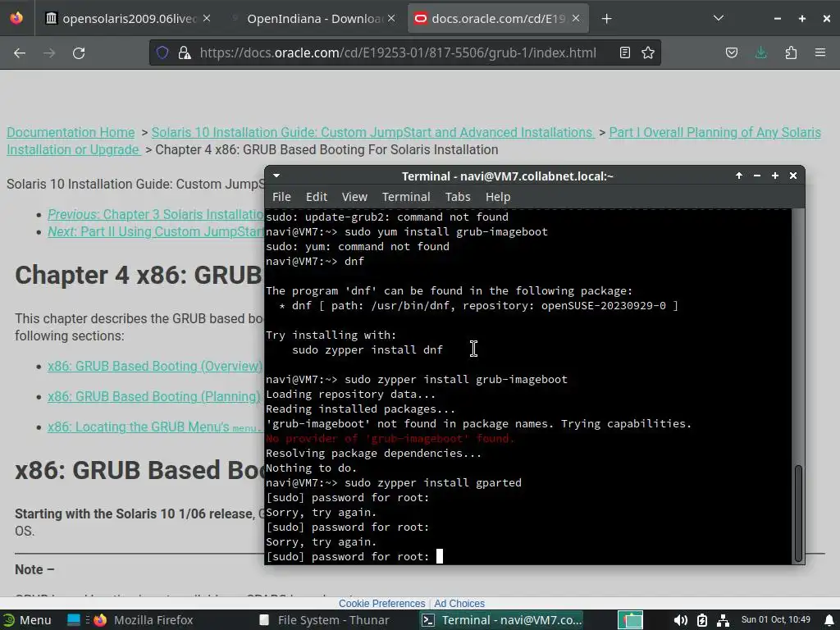
Task: Keep terminal window above with up-arrow button
Action: click(739, 176)
